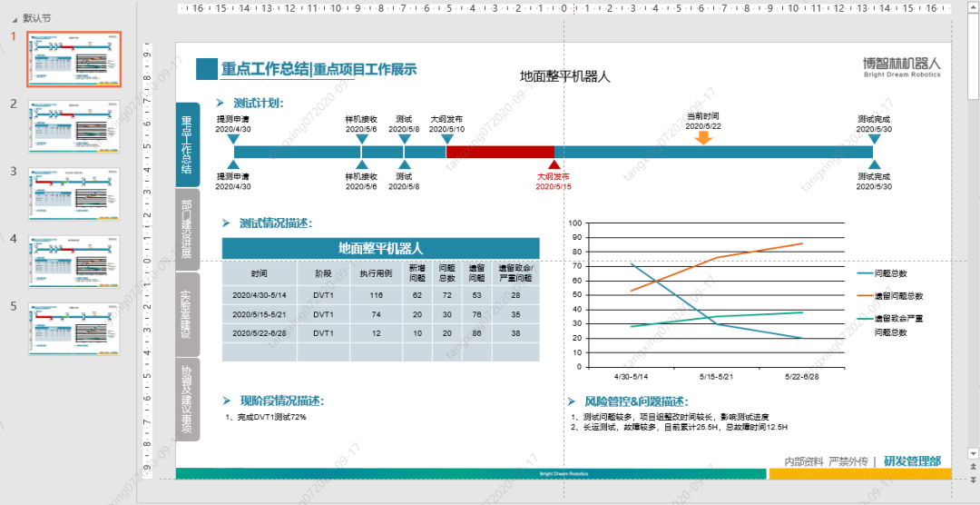Viewport: 980px width, 505px height.
Task: Click the vertical scrollbar down arrow
Action: [x=973, y=452]
